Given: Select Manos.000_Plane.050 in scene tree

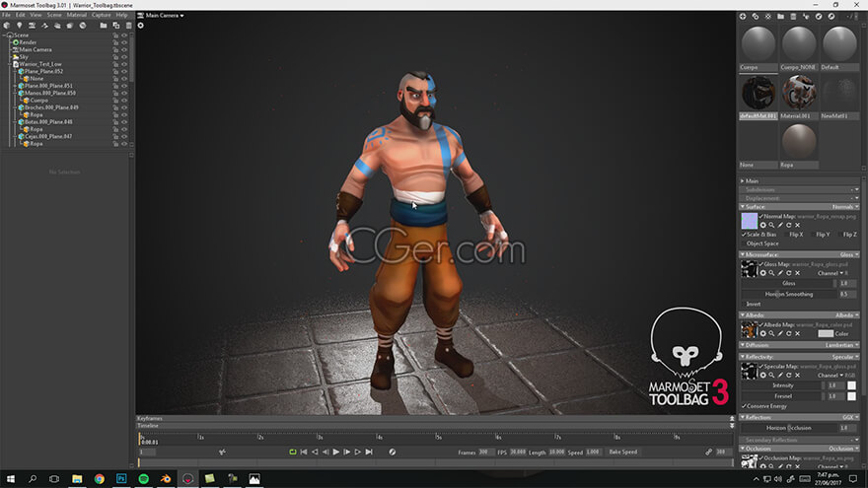Looking at the screenshot, I should 50,93.
